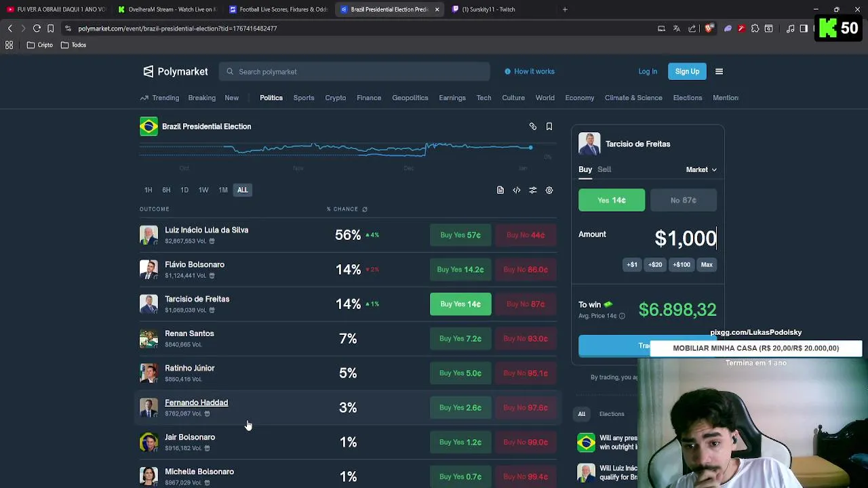868x488 pixels.
Task: Open the Sports category
Action: [x=304, y=98]
